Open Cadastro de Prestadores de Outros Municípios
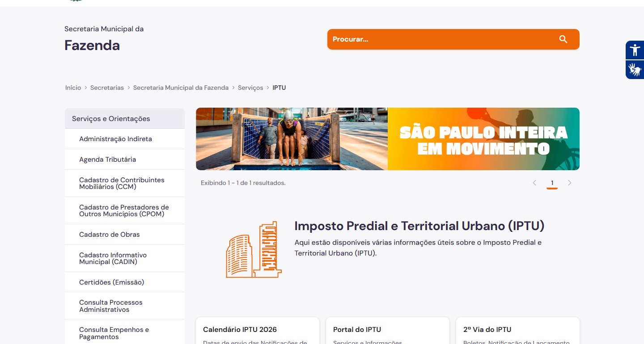 pyautogui.click(x=125, y=210)
